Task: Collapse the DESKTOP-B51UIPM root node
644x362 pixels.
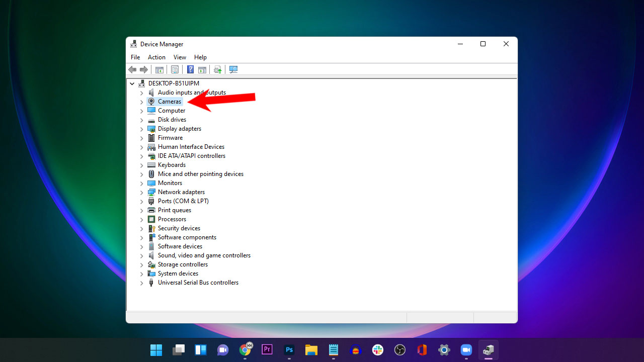Action: tap(132, 83)
